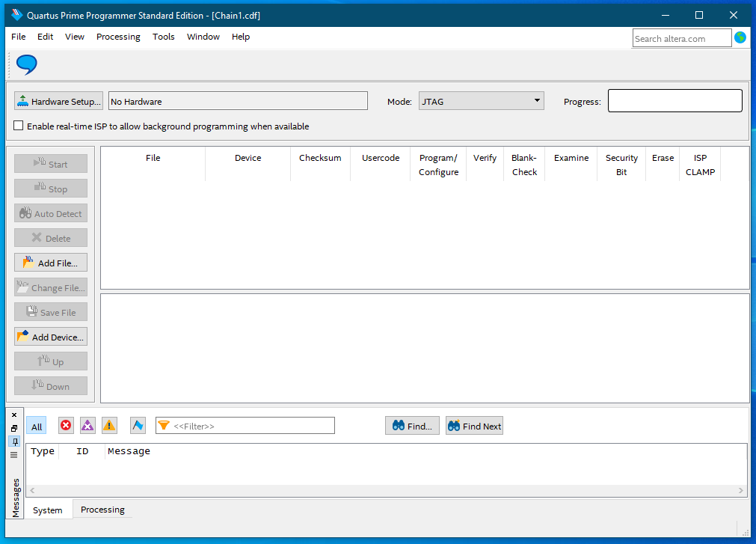Click the Find... button

(x=412, y=426)
